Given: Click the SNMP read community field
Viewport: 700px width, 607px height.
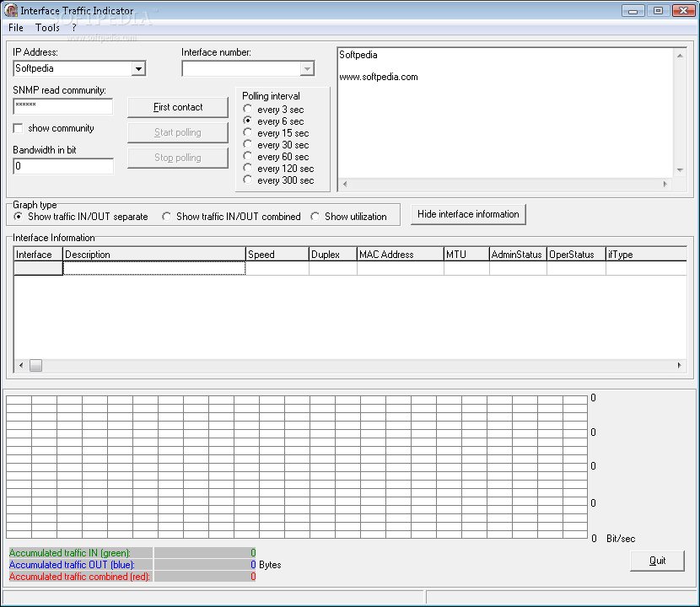Looking at the screenshot, I should [63, 106].
